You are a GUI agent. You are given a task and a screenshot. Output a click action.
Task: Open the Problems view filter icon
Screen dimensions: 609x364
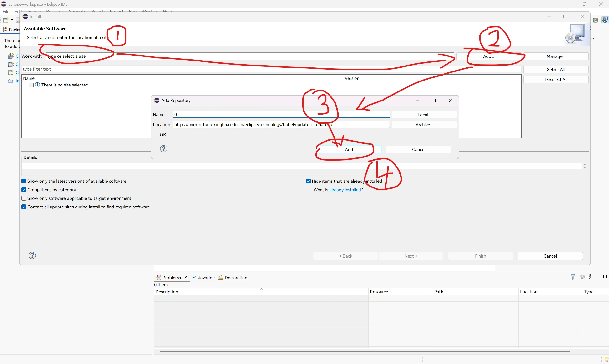(573, 277)
